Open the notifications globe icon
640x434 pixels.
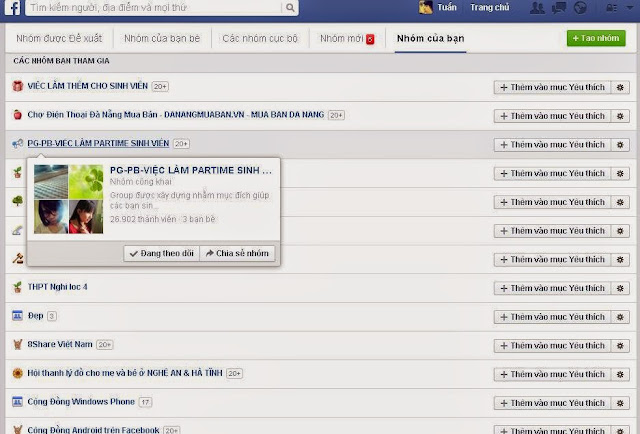(x=580, y=8)
